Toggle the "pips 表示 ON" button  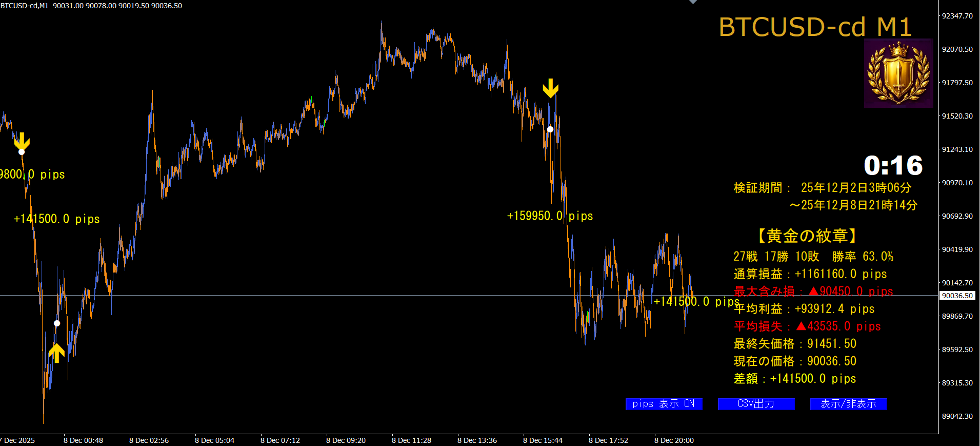click(664, 404)
